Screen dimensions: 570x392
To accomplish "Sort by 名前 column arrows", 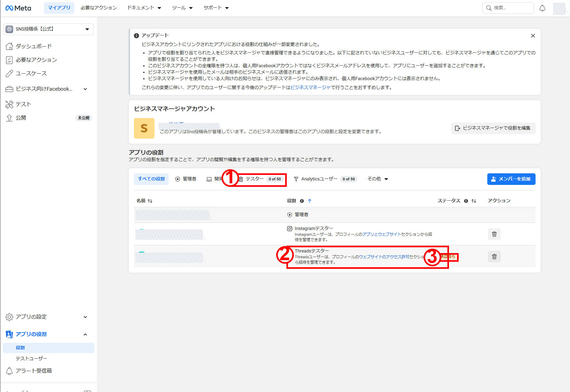I will pyautogui.click(x=150, y=201).
